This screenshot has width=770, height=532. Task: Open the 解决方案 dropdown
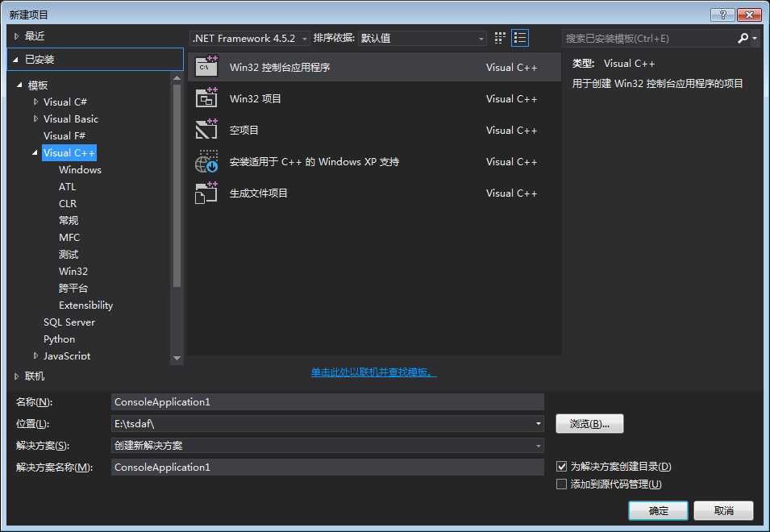539,446
